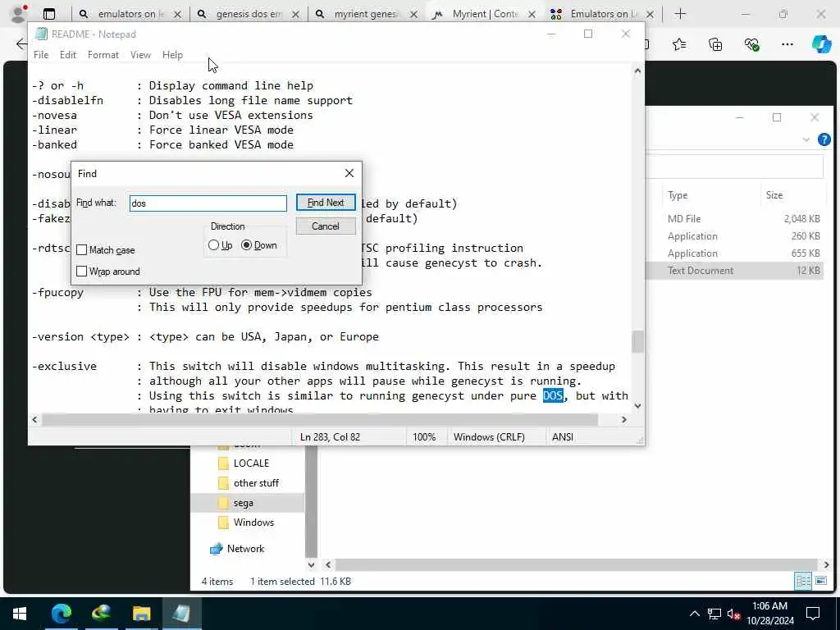Show hidden system tray icons

[x=694, y=614]
